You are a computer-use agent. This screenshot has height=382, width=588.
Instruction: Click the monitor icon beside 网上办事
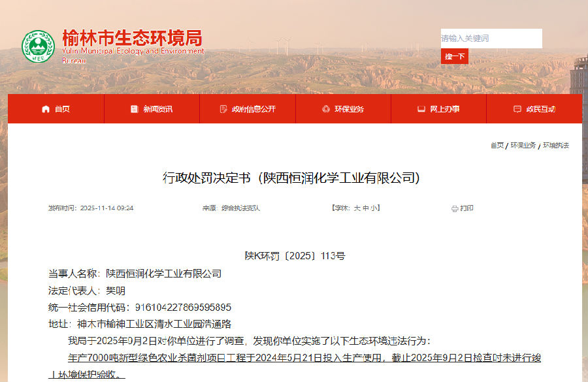point(420,109)
